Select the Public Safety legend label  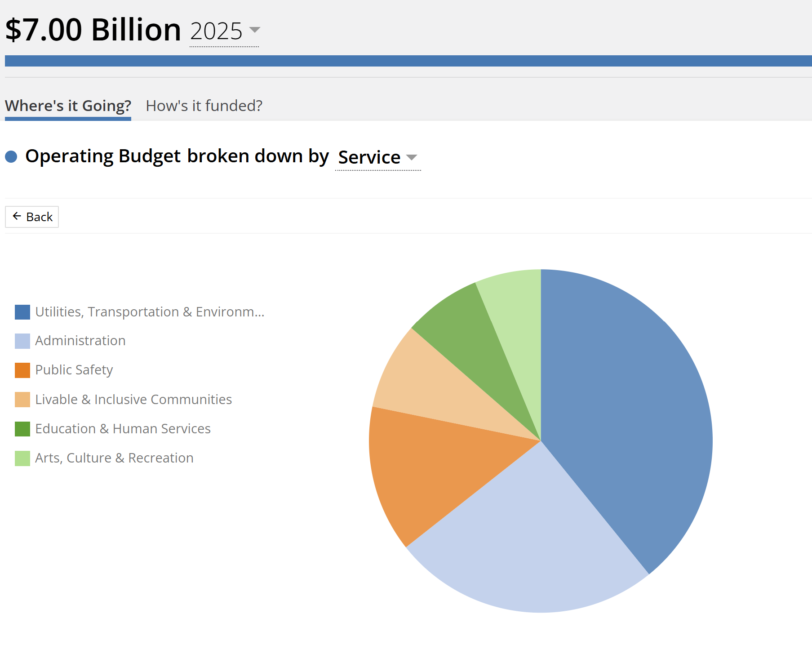pos(74,370)
